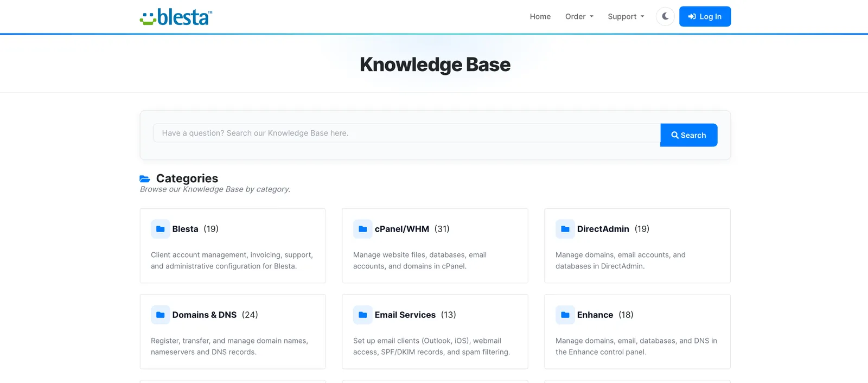868x383 pixels.
Task: Click the Blesta logo
Action: click(176, 17)
